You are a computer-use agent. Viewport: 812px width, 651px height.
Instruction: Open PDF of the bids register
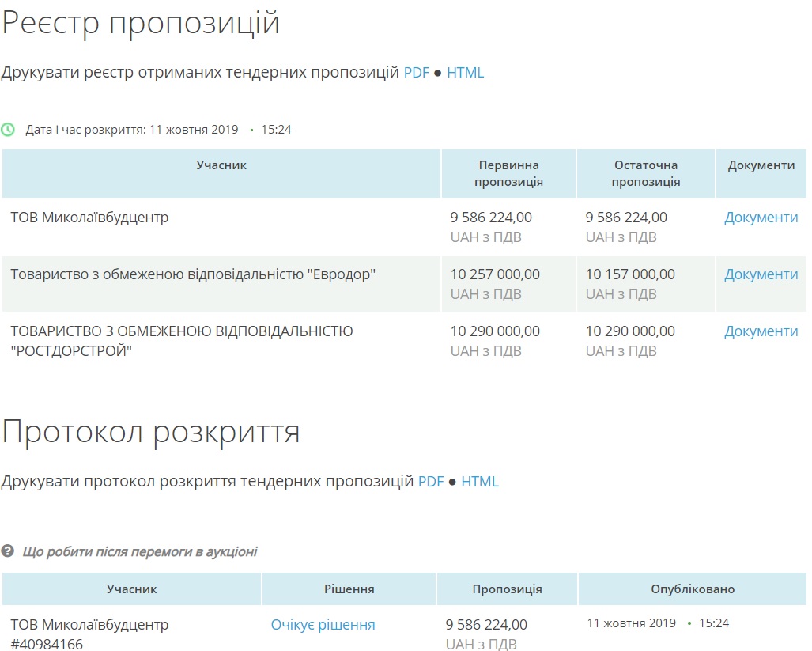(417, 73)
